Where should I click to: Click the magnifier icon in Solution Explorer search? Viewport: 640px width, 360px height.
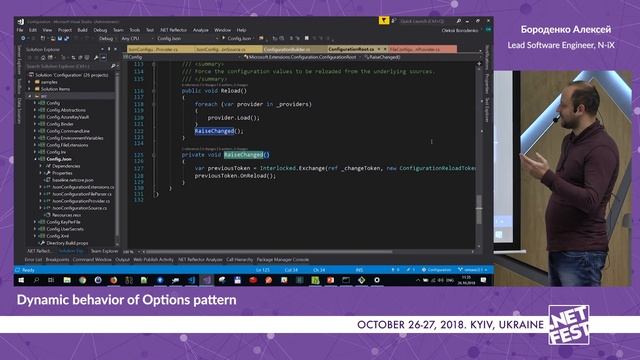pos(113,66)
